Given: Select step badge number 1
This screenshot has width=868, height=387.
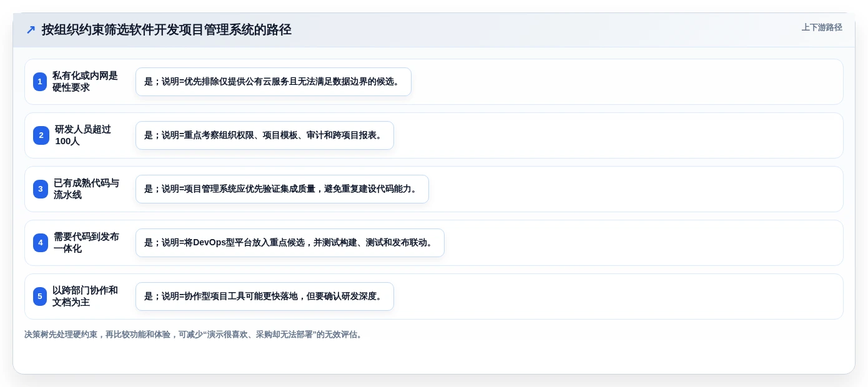Looking at the screenshot, I should click(40, 82).
